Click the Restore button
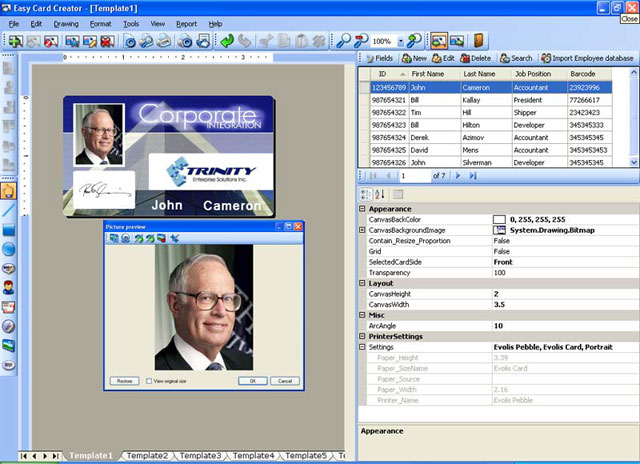The image size is (640, 464). point(124,381)
